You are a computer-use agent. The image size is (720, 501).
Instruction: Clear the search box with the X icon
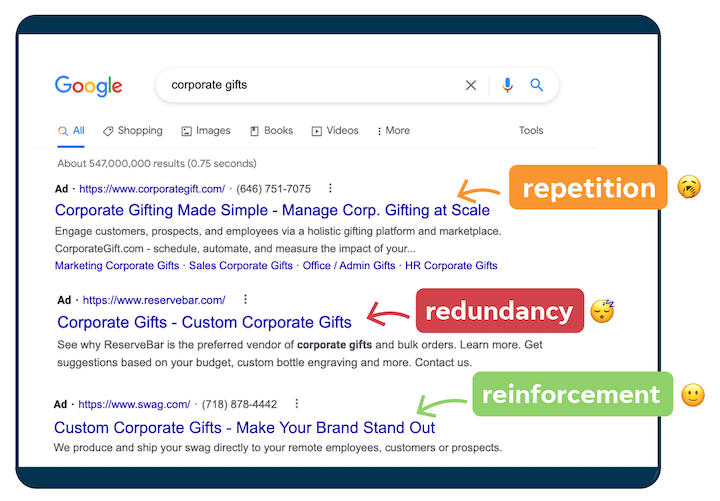point(471,85)
